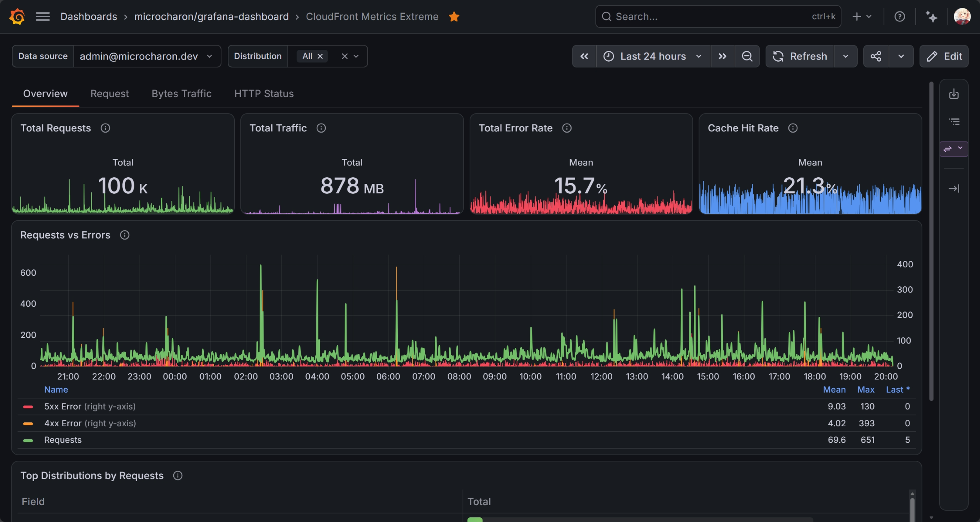
Task: Open the Last 24 hours time picker
Action: pos(653,56)
